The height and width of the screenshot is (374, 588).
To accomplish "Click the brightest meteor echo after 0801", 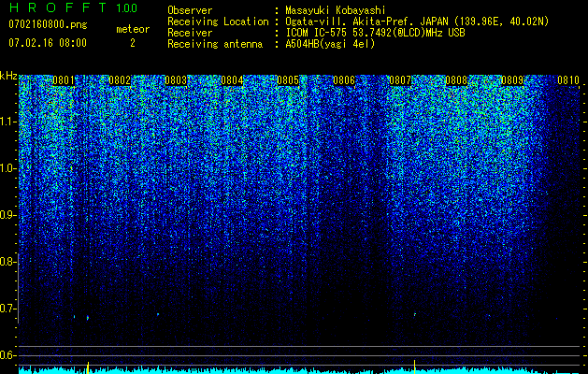I will 88,318.
